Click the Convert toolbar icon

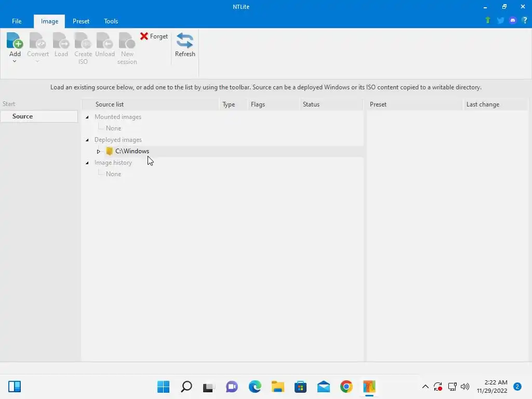[x=37, y=41]
